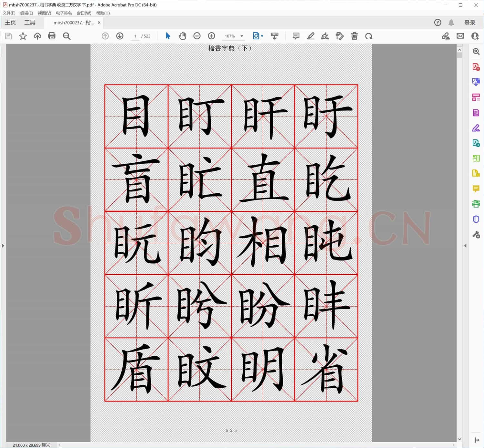Image resolution: width=484 pixels, height=448 pixels.
Task: Navigate to next page with down arrow
Action: tap(119, 36)
